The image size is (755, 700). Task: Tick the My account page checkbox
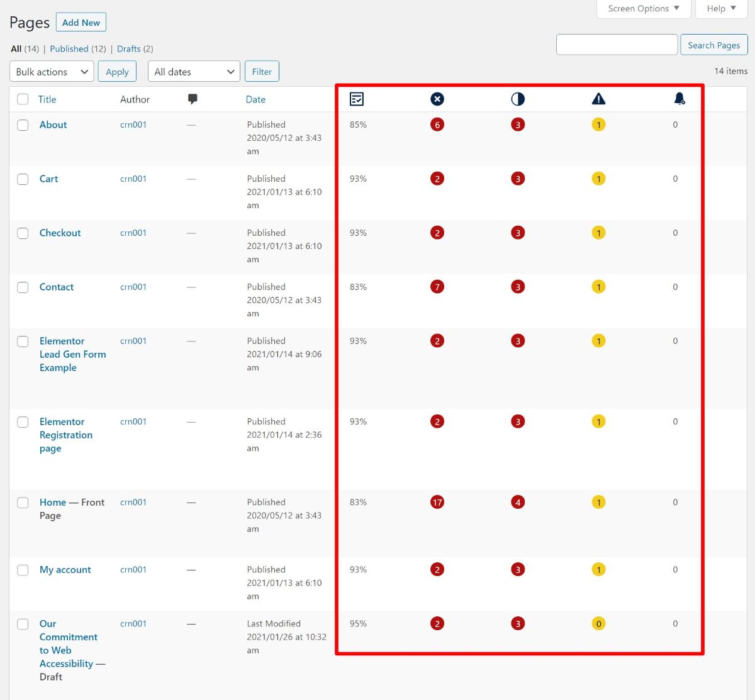pos(23,570)
